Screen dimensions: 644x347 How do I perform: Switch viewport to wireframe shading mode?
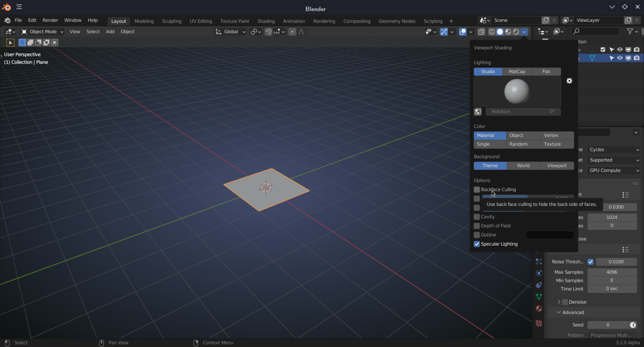(x=492, y=32)
